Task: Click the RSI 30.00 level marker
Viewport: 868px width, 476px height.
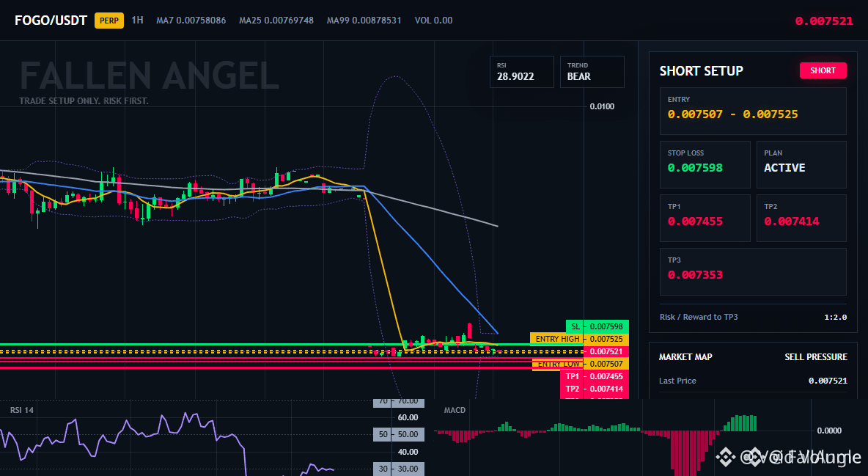Action: (399, 469)
